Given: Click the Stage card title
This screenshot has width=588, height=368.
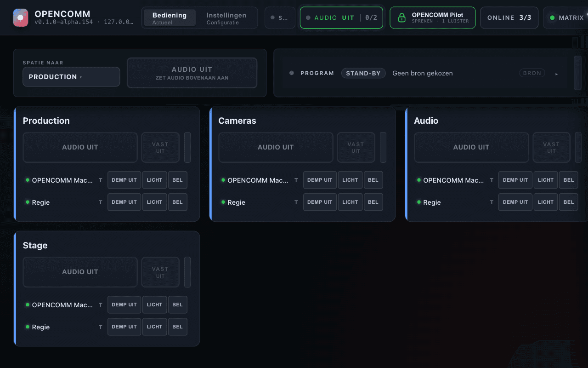Looking at the screenshot, I should click(35, 245).
